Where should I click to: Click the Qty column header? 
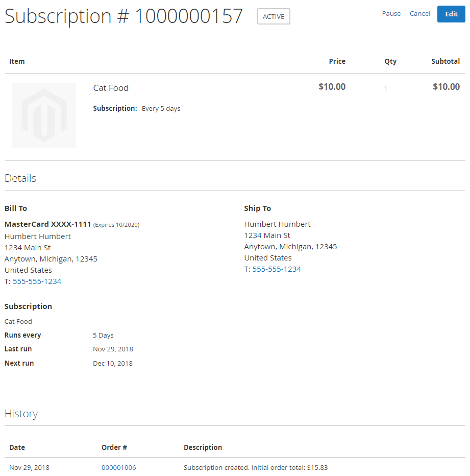click(390, 62)
